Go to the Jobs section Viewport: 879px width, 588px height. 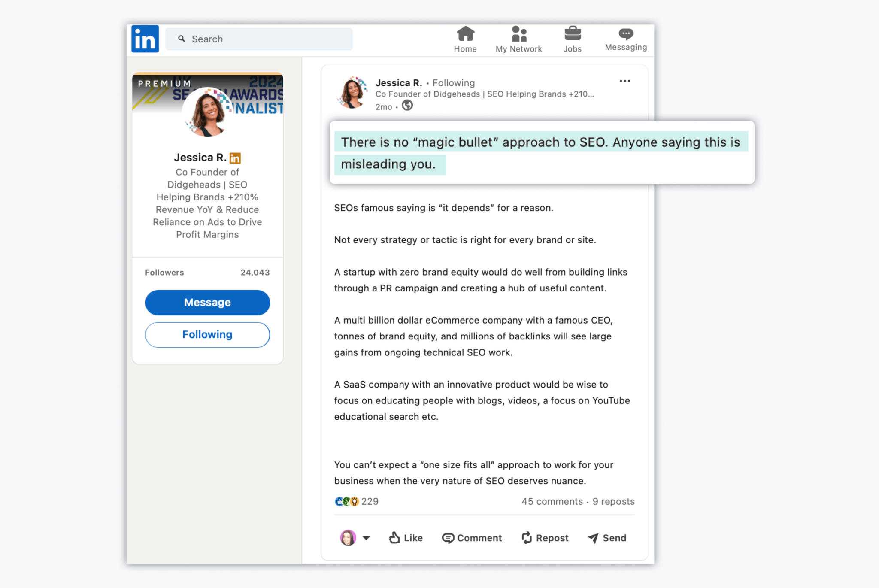[x=572, y=33]
